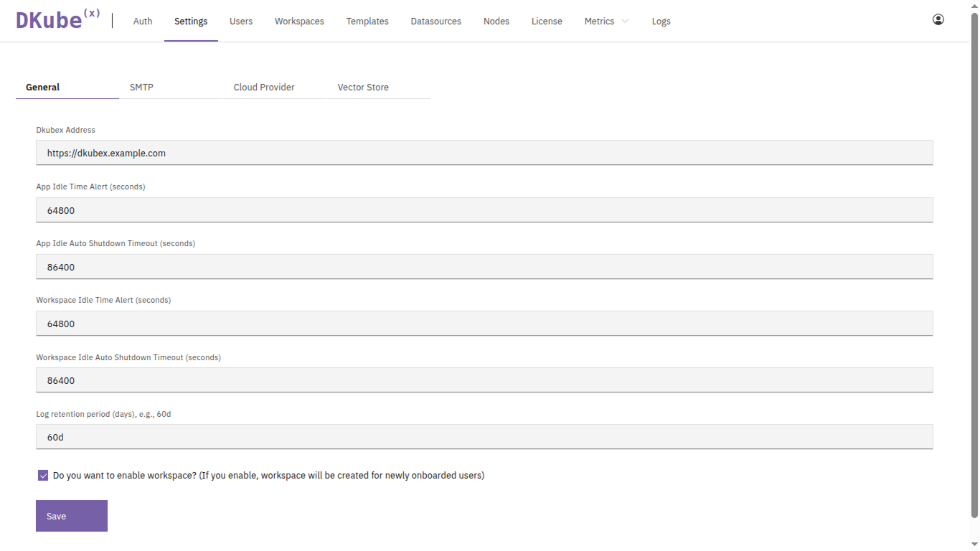Image resolution: width=980 pixels, height=551 pixels.
Task: Open the user account profile icon
Action: 938,20
